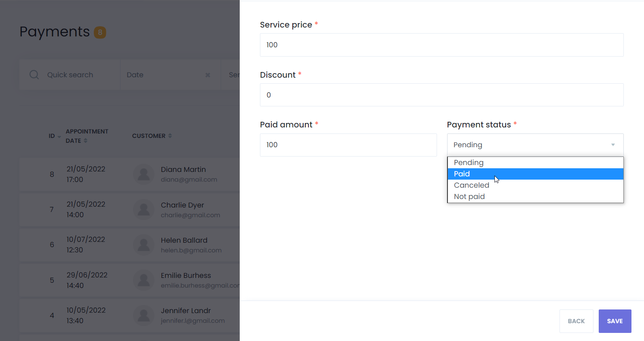Click the Quick search magnifier icon
644x341 pixels.
coord(34,75)
